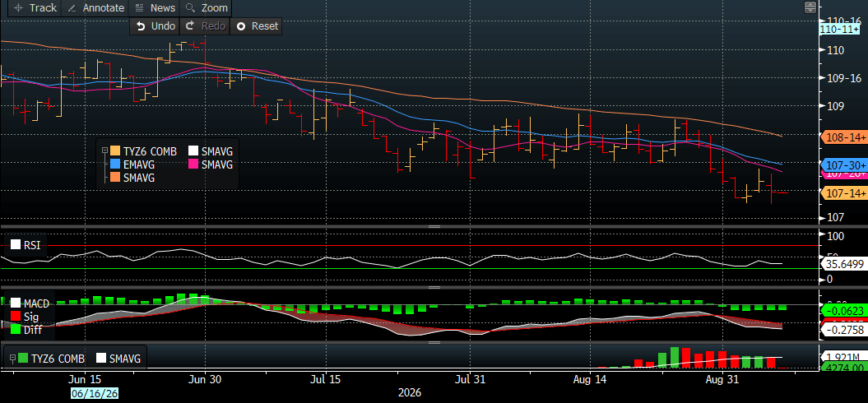Click the pink SMAVG legend swatch
This screenshot has height=403, width=868.
pos(193,164)
